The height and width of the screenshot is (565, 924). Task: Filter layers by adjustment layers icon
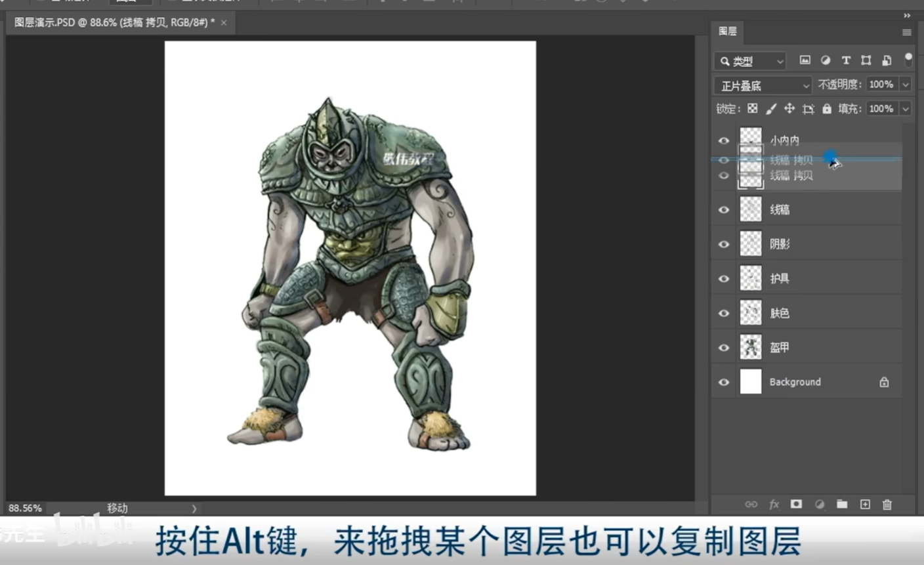pos(826,60)
